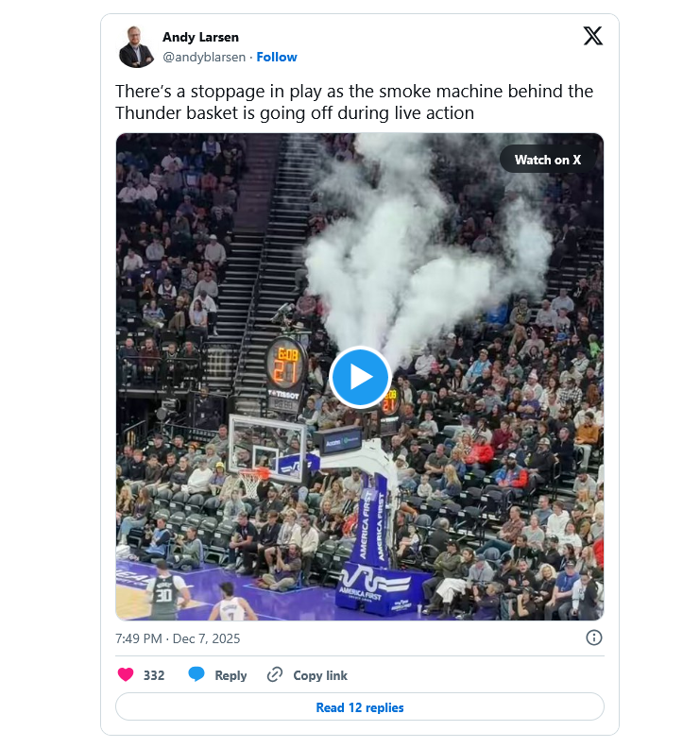Open the Andy Larsen display name link
The height and width of the screenshot is (748, 700).
pyautogui.click(x=200, y=37)
